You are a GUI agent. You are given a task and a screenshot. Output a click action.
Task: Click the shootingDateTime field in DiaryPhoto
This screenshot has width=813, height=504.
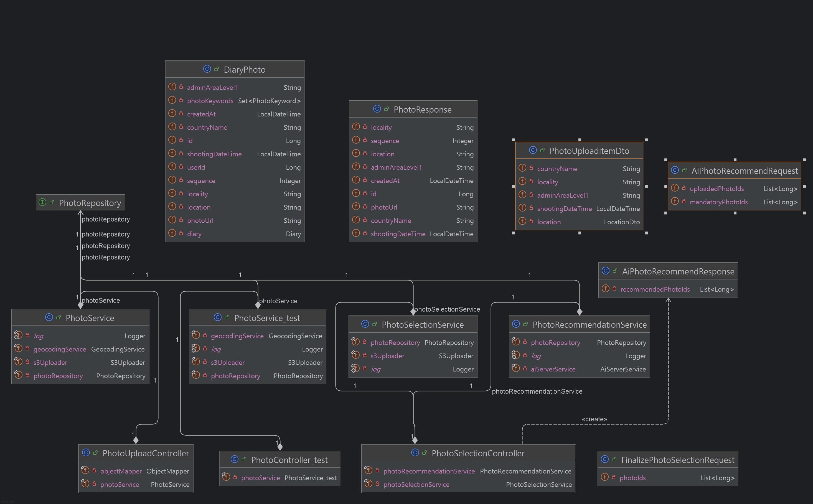click(214, 154)
